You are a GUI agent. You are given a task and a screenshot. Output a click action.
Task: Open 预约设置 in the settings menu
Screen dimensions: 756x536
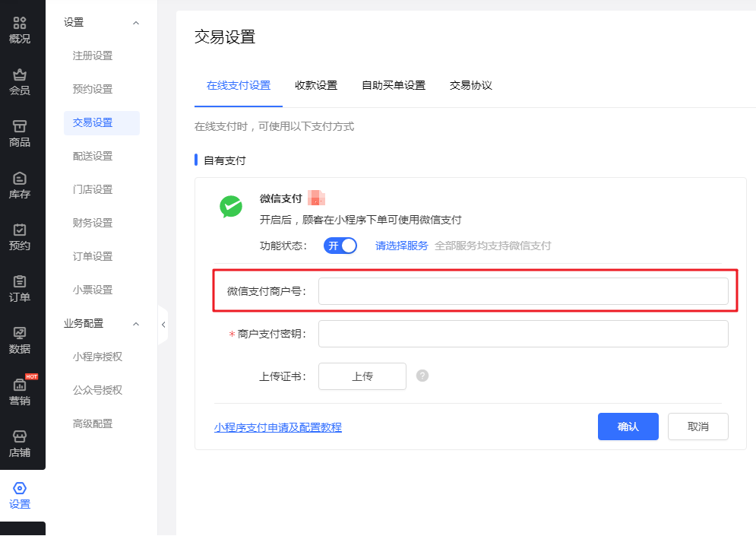click(93, 89)
